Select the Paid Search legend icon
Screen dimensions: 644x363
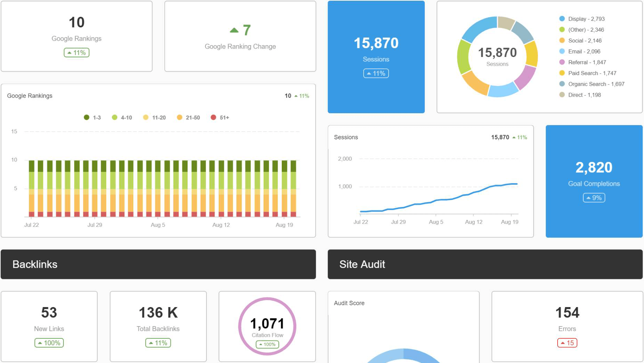pyautogui.click(x=562, y=73)
